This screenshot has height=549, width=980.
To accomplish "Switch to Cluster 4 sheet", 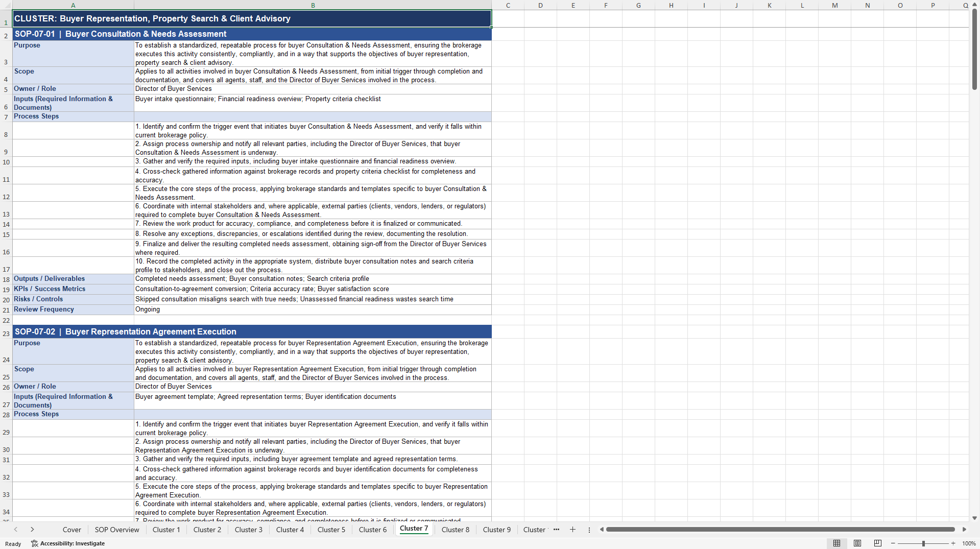I will (290, 530).
